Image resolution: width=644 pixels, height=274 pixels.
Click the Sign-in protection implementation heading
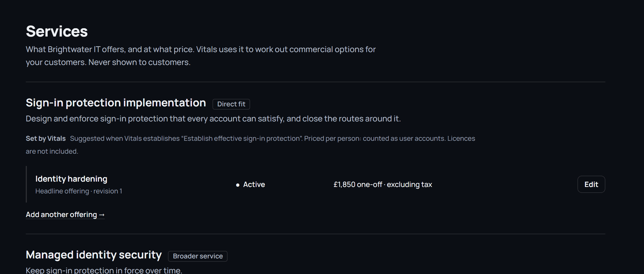click(116, 103)
